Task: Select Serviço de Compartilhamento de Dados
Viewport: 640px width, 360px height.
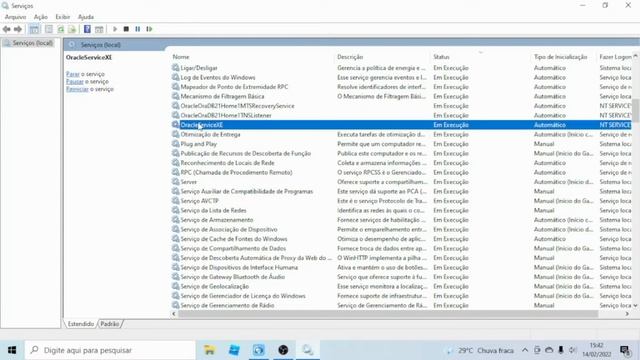Action: (401, 248)
